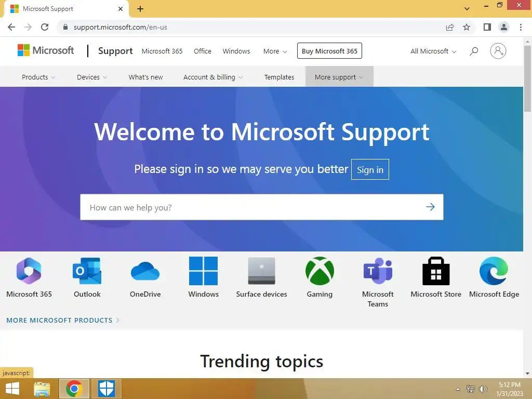This screenshot has height=399, width=532.
Task: Click the taskbar clock and date
Action: 509,389
